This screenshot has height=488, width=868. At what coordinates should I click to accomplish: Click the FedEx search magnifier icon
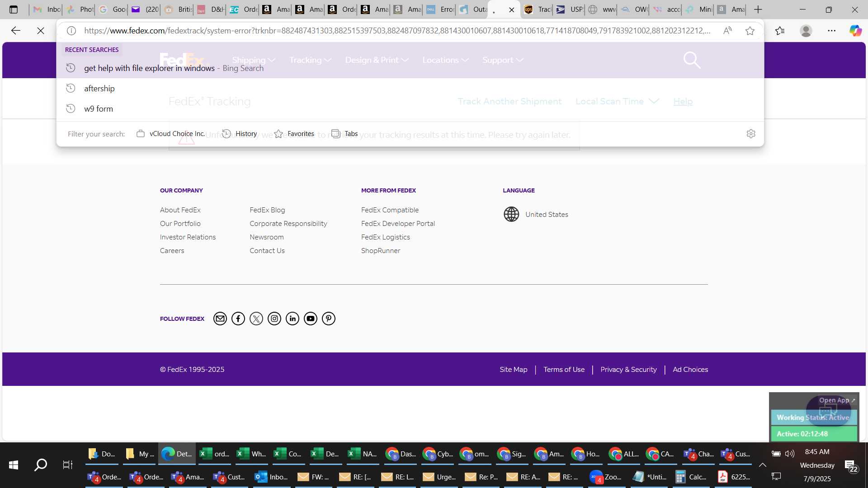click(692, 60)
